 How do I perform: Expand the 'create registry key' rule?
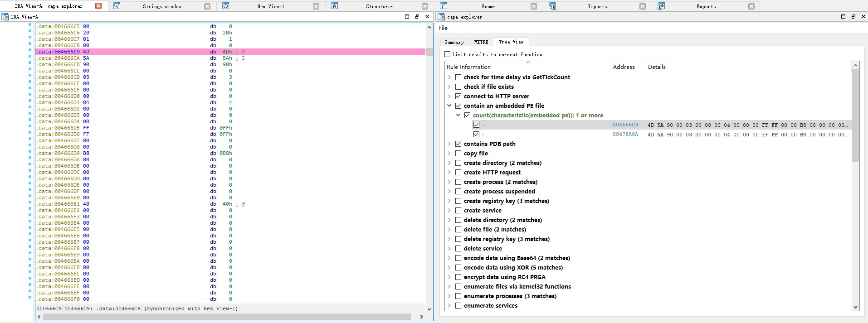click(449, 201)
